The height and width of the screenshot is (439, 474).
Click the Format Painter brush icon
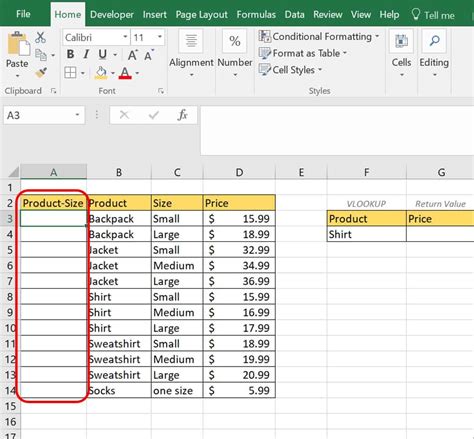[41, 73]
